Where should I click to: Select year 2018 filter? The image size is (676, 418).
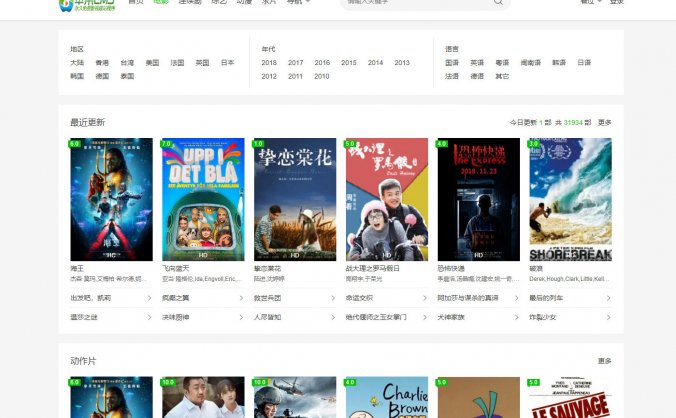coord(269,62)
